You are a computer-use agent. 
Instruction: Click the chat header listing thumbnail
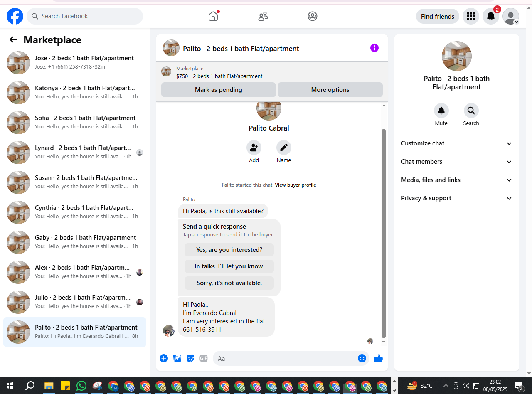171,48
